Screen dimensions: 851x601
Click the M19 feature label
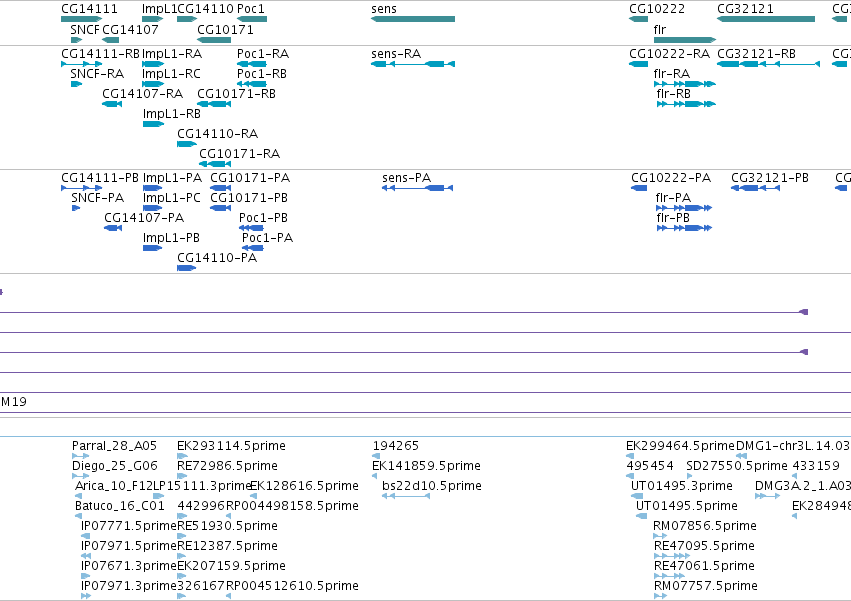(14, 402)
